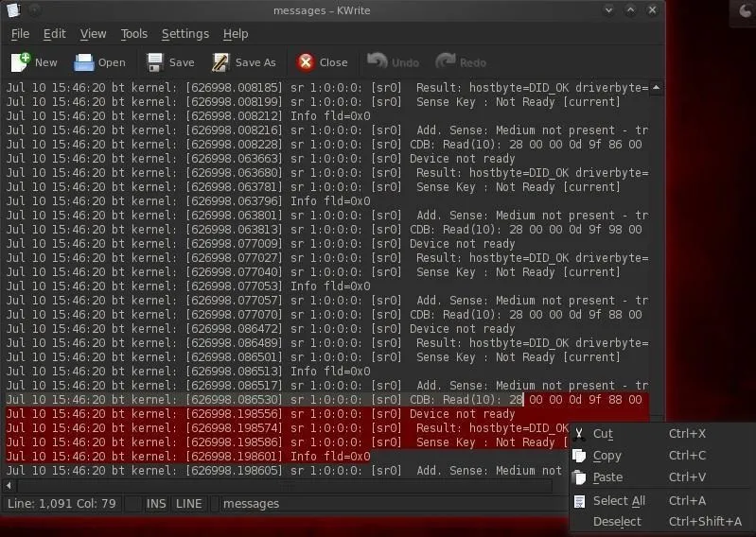This screenshot has height=537, width=756.
Task: Close the KWrite window with title bar X
Action: pos(652,9)
